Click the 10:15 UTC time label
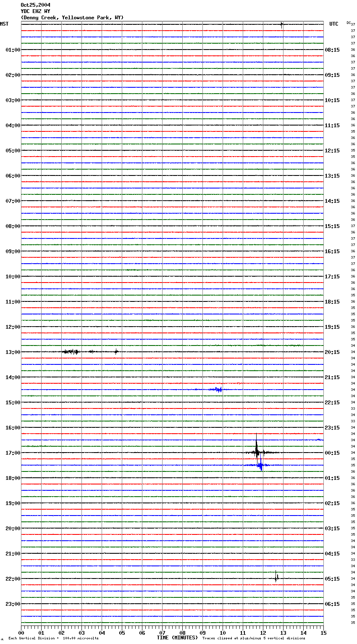The image size is (357, 644). click(332, 100)
